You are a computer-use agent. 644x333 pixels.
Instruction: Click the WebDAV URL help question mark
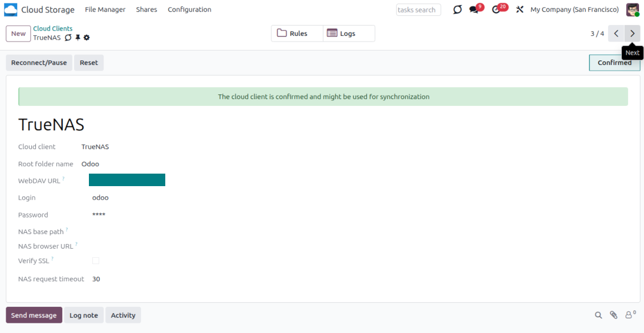63,179
